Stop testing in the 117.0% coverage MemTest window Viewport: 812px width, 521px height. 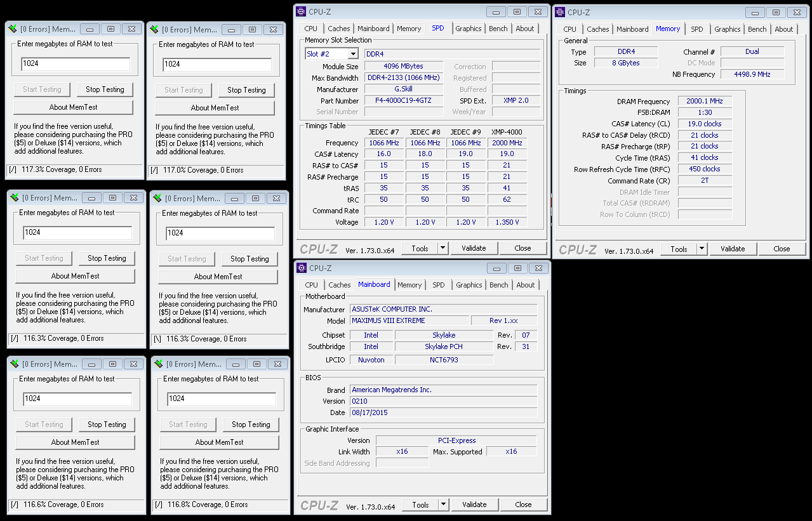click(x=246, y=90)
